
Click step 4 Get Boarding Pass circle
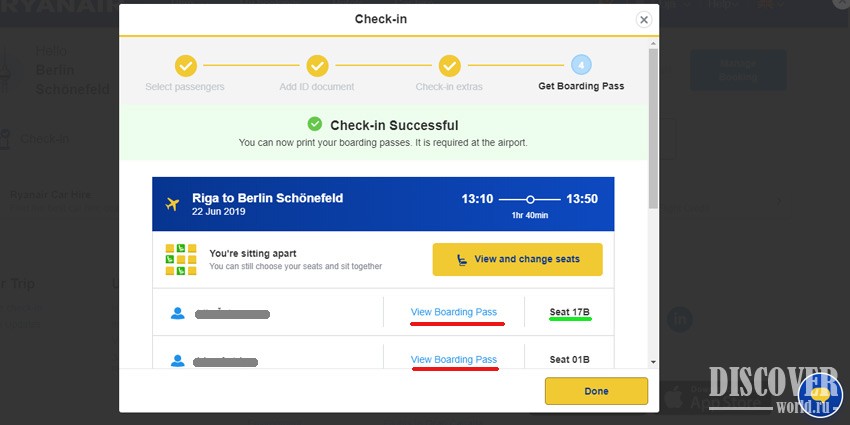(x=581, y=66)
